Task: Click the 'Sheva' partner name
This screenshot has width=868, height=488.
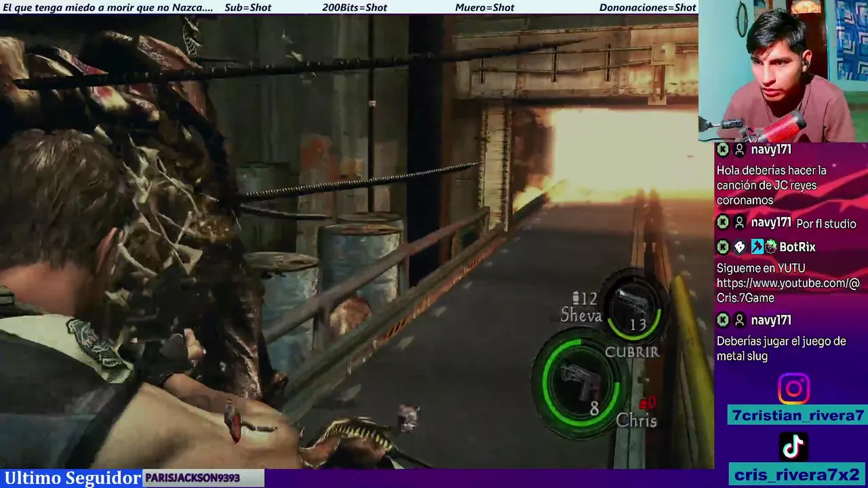Action: [x=581, y=315]
